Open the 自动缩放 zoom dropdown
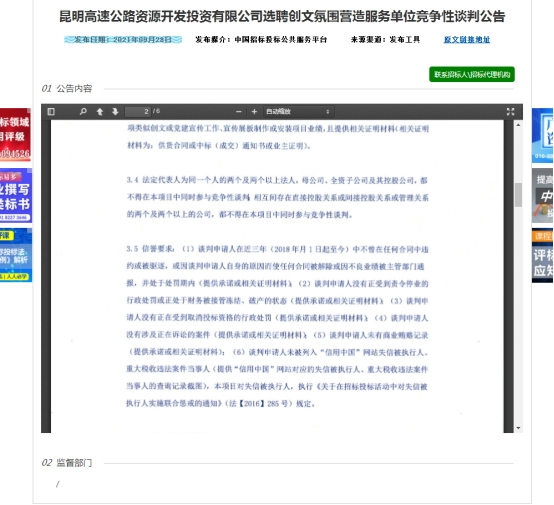Image resolution: width=554 pixels, height=505 pixels. (298, 112)
